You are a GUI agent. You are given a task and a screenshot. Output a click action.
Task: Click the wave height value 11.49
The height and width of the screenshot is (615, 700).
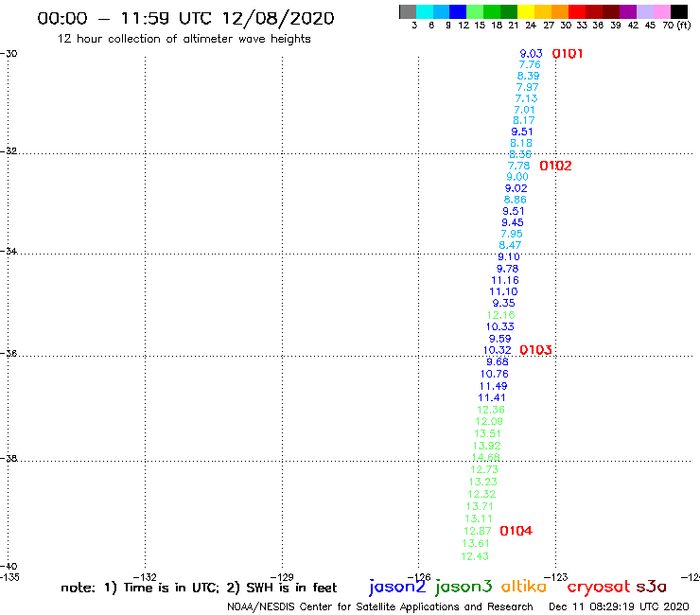493,386
